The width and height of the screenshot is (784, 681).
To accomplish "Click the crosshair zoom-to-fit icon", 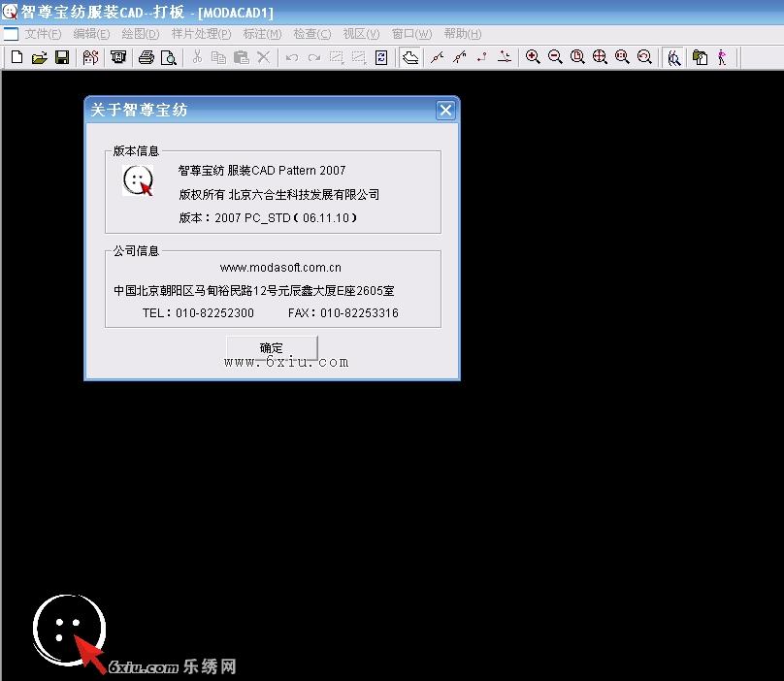I will click(600, 57).
